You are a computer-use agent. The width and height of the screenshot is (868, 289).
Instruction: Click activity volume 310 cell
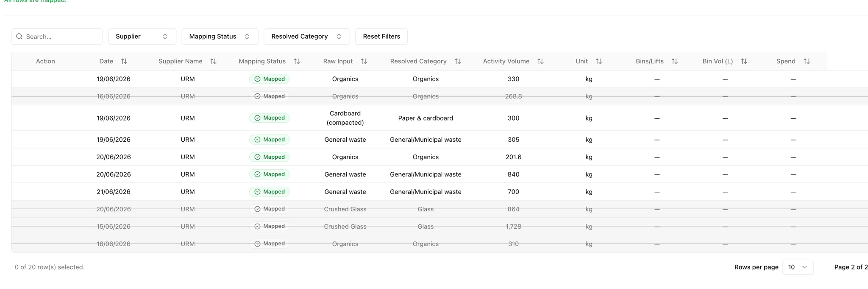coord(513,244)
